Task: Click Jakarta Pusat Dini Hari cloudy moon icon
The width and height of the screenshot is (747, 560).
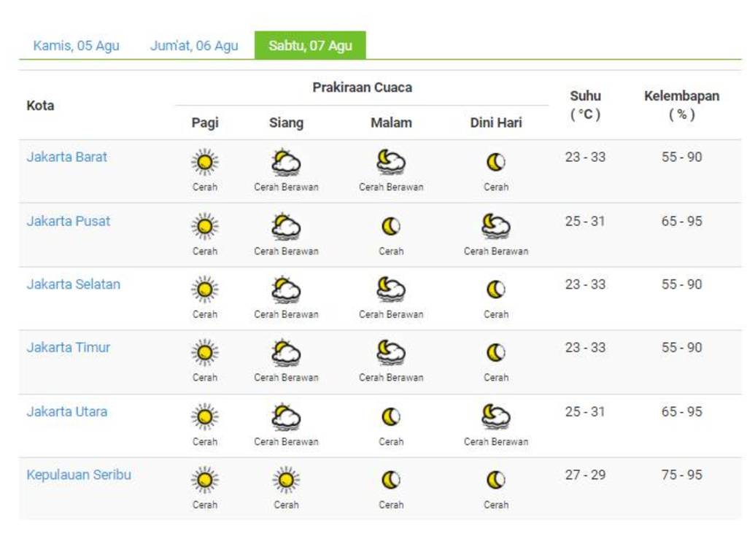Action: [496, 227]
